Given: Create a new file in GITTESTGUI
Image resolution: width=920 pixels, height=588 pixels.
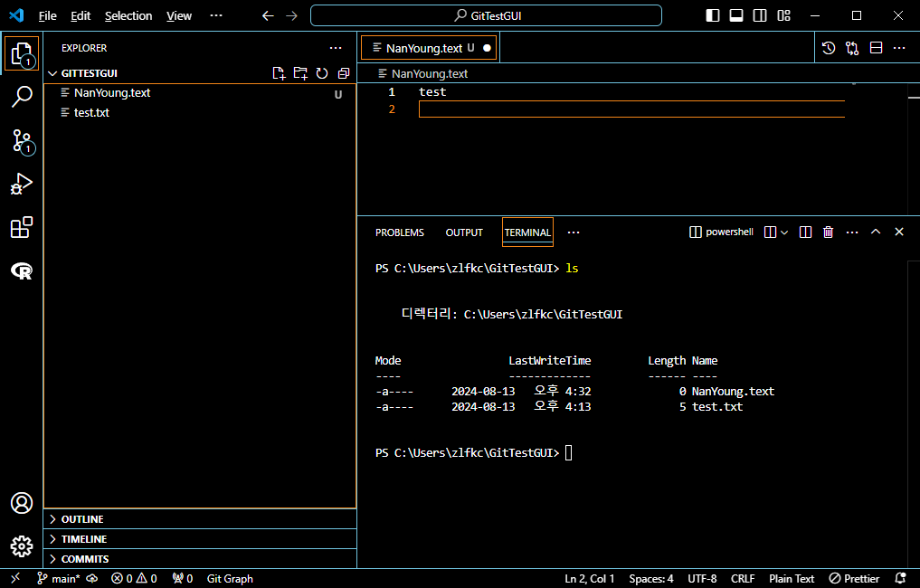Looking at the screenshot, I should [279, 73].
